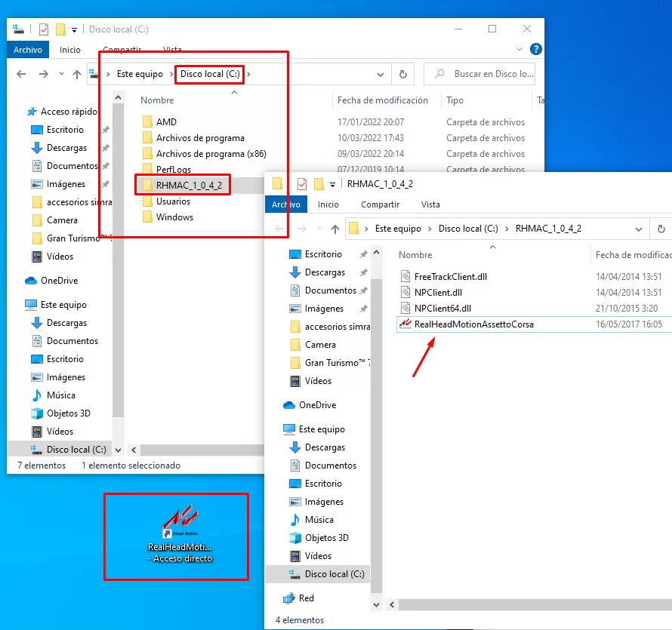Click Disco local (C:) breadcrumb in RHMAC_1_0_4_2 window
The image size is (672, 630).
[468, 229]
